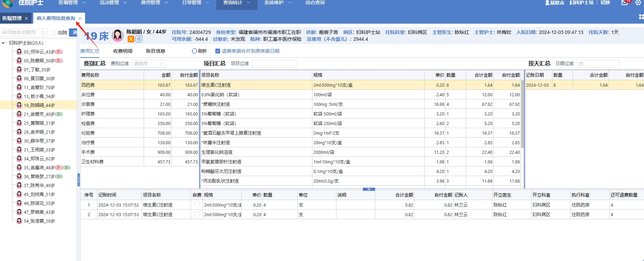
Task: Switch to the 账目信息 tab
Action: coord(156,51)
